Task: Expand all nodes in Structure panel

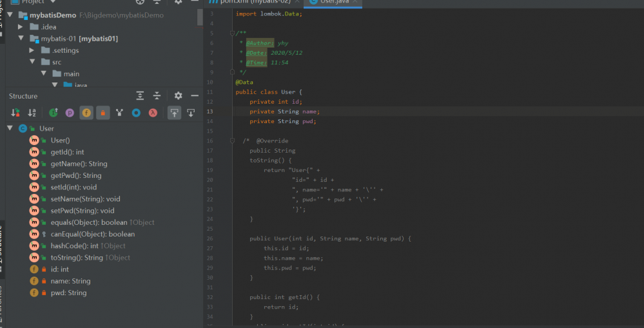Action: pyautogui.click(x=140, y=96)
